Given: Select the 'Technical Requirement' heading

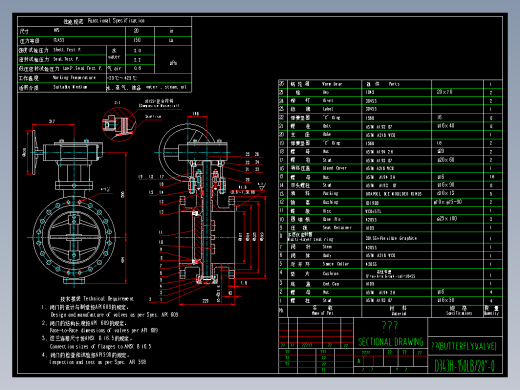Looking at the screenshot, I should click(108, 299).
